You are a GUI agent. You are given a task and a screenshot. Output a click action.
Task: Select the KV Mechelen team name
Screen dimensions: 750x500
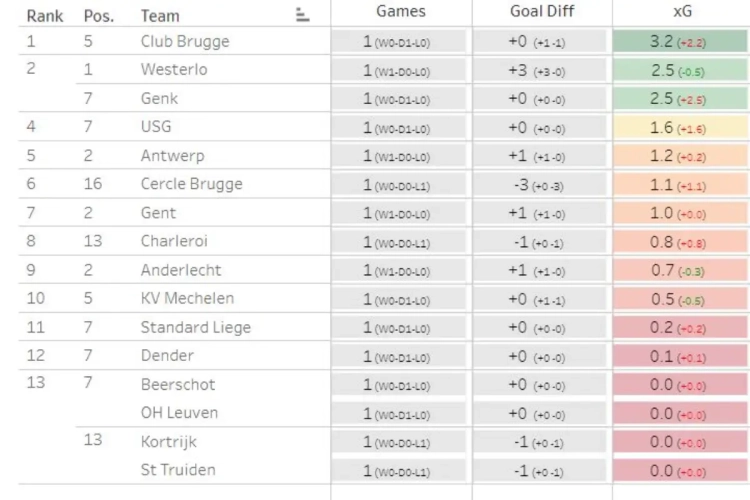pyautogui.click(x=188, y=299)
